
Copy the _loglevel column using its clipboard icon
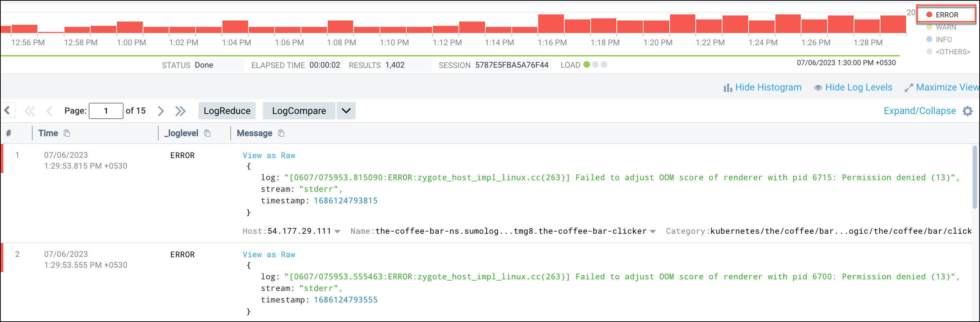coord(208,133)
